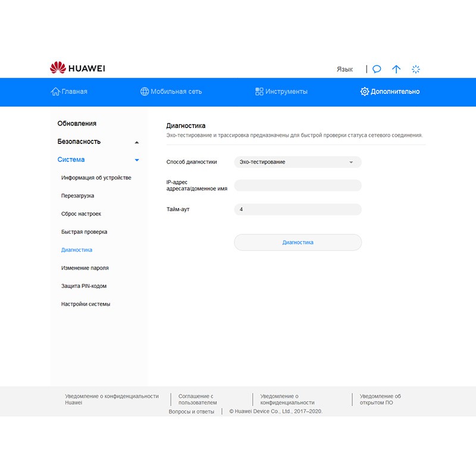Click the grid icon for Инструменты

[259, 92]
